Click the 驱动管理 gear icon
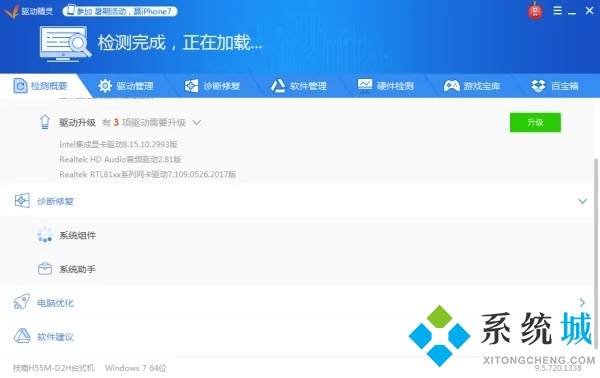Viewport: 600px width, 378px height. pyautogui.click(x=105, y=86)
